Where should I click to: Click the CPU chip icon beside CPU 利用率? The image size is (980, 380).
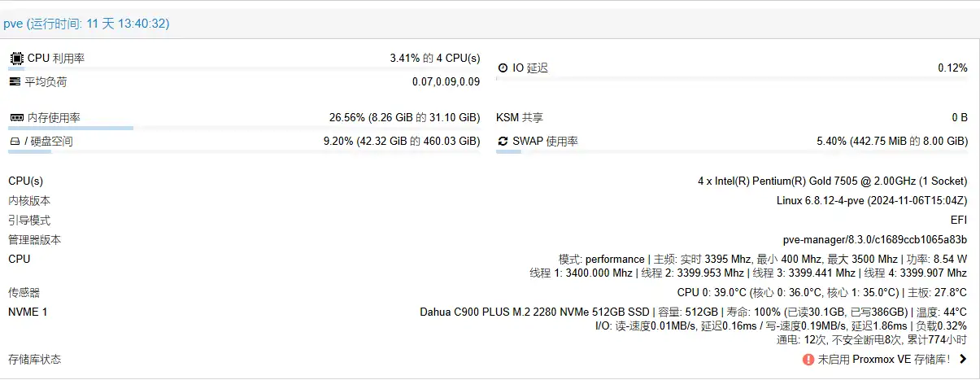16,59
